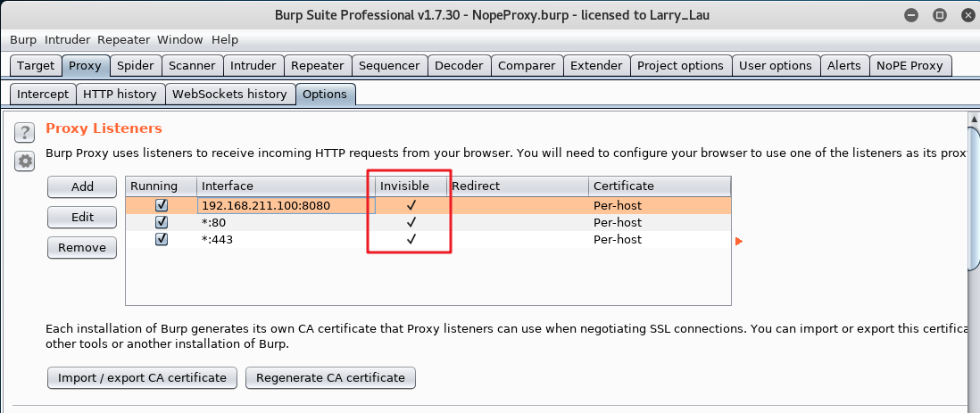Screen dimensions: 980x413
Task: Select the Options sub-tab
Action: click(x=325, y=94)
